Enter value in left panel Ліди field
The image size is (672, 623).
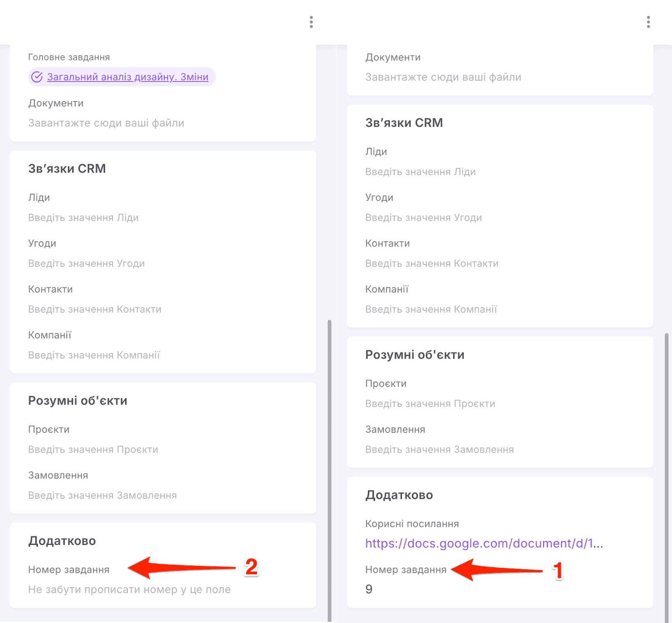(x=83, y=217)
